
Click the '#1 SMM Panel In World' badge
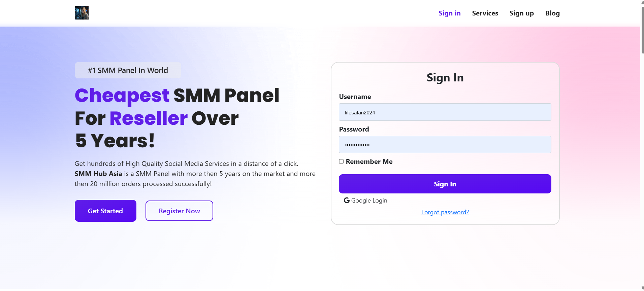click(x=127, y=70)
